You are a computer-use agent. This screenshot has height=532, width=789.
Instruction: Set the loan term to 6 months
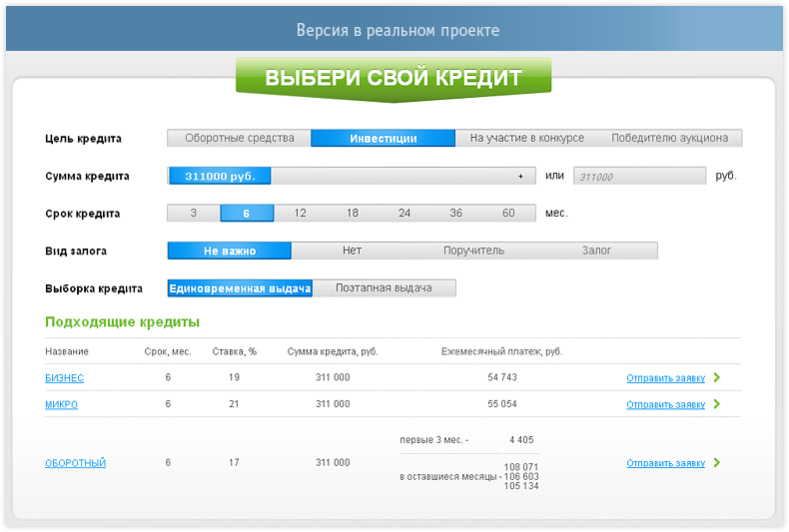click(x=247, y=214)
